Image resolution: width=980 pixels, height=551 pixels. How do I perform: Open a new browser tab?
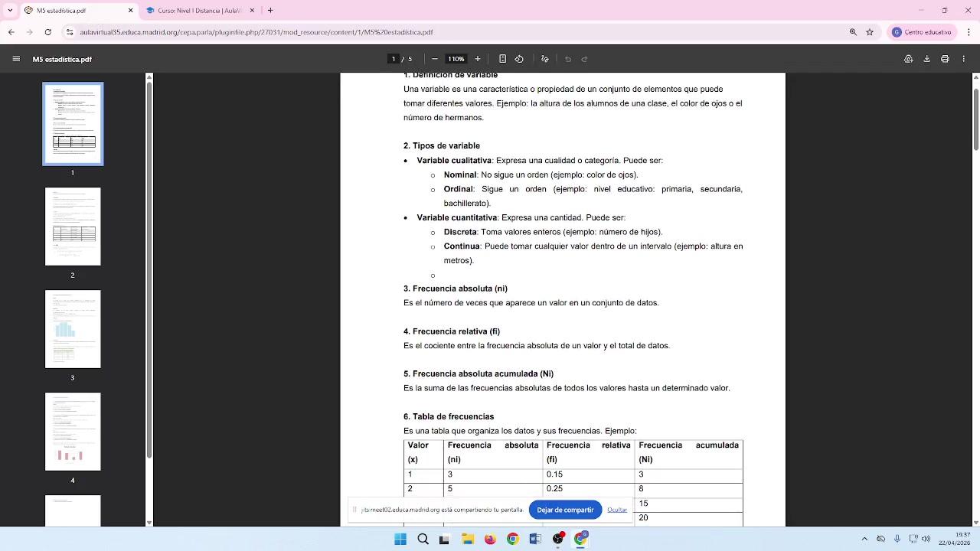click(x=270, y=11)
